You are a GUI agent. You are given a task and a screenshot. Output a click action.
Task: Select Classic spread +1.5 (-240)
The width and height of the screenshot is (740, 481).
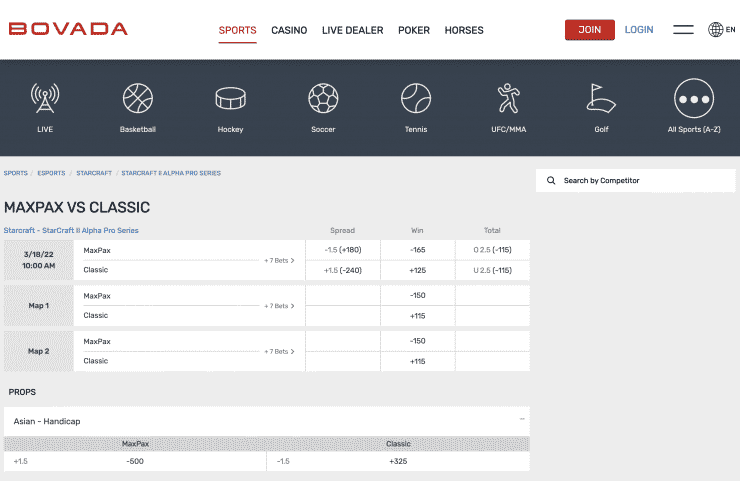[343, 270]
